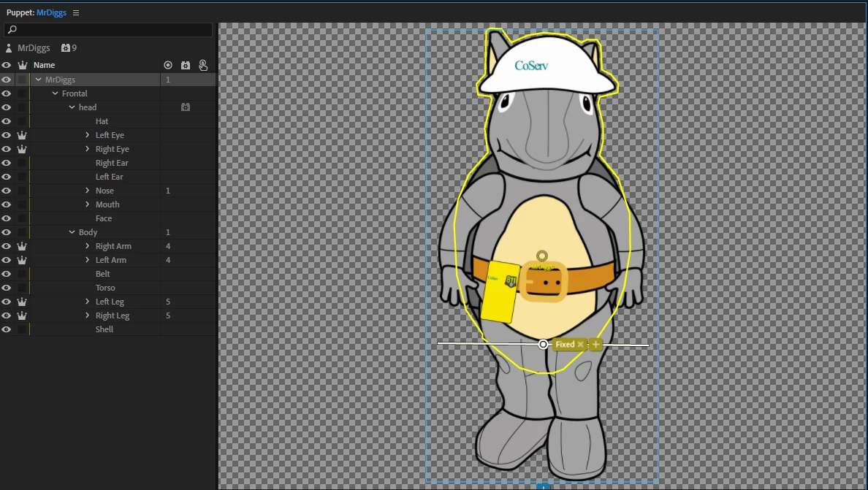
Task: Expand the Nose group
Action: (87, 191)
